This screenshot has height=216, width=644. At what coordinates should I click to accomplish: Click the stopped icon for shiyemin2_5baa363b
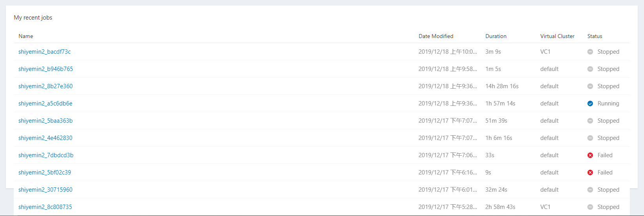(x=590, y=121)
